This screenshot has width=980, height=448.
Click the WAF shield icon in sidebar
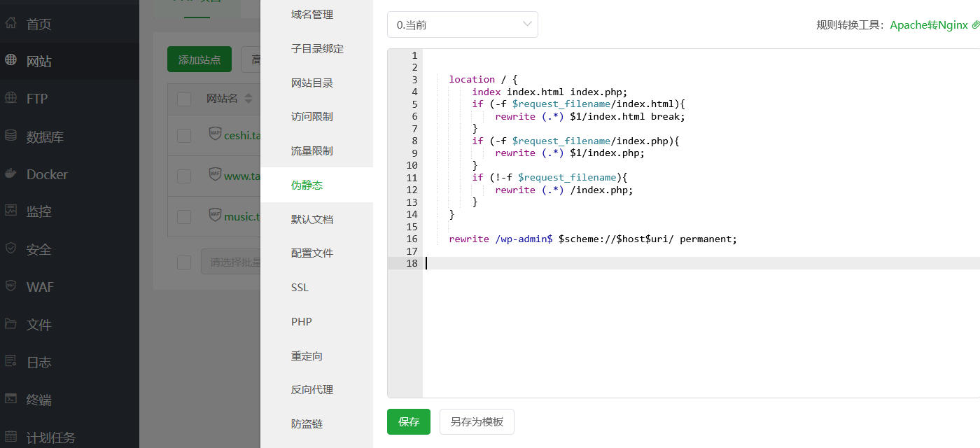tap(11, 286)
